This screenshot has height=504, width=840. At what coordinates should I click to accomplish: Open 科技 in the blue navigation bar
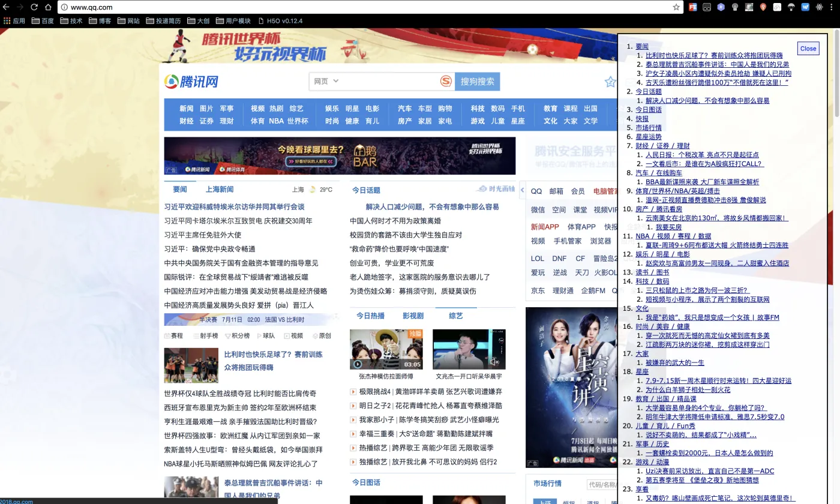[478, 109]
